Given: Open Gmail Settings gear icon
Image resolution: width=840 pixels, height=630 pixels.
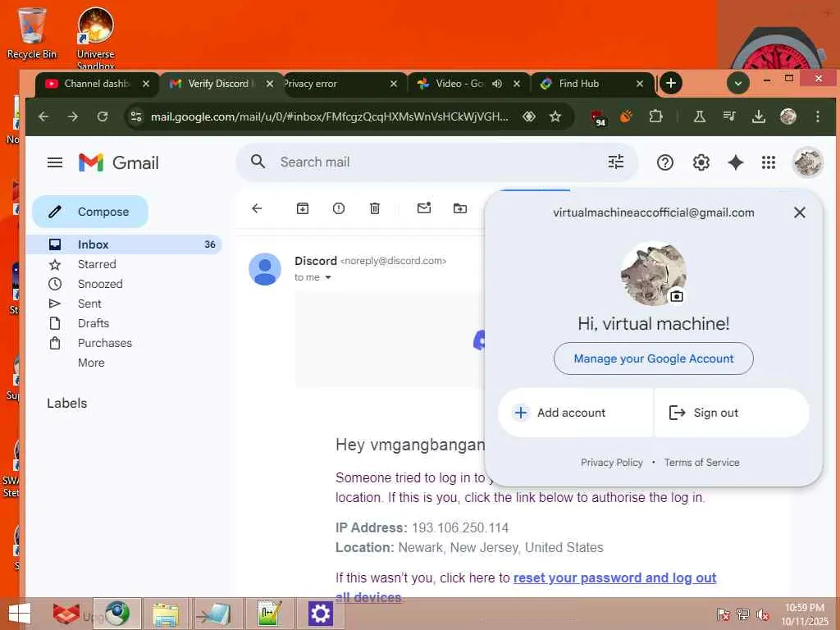Looking at the screenshot, I should point(701,162).
